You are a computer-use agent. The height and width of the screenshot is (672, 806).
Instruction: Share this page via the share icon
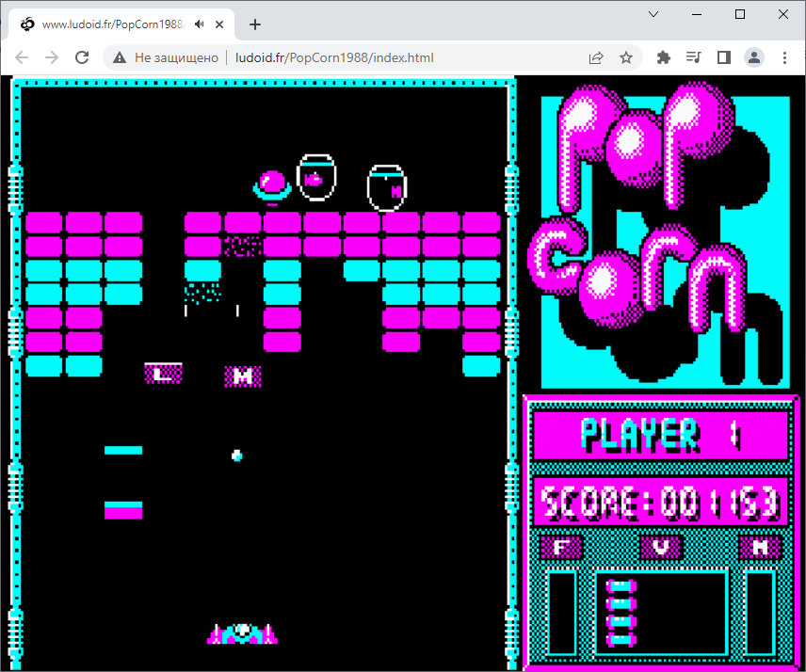point(596,57)
